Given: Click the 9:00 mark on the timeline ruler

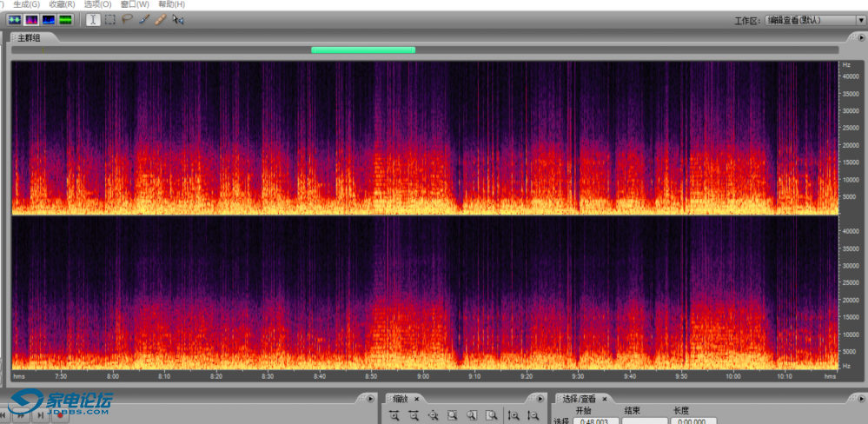Looking at the screenshot, I should [x=423, y=377].
